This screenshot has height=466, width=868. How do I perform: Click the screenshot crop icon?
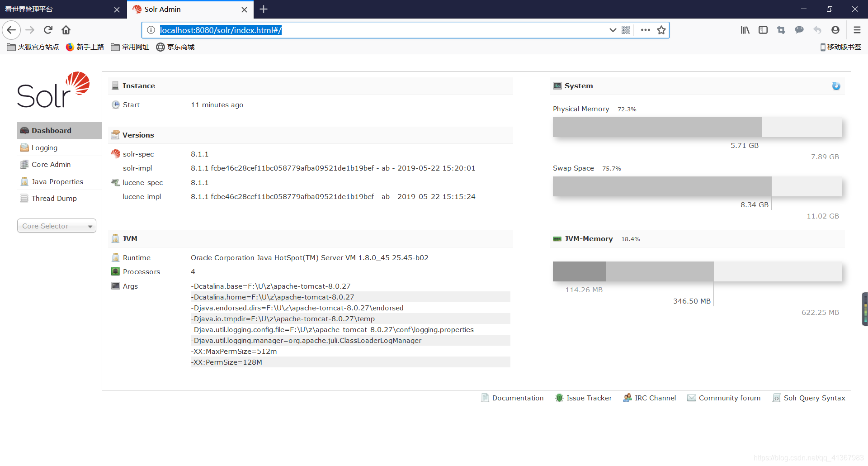[x=781, y=30]
